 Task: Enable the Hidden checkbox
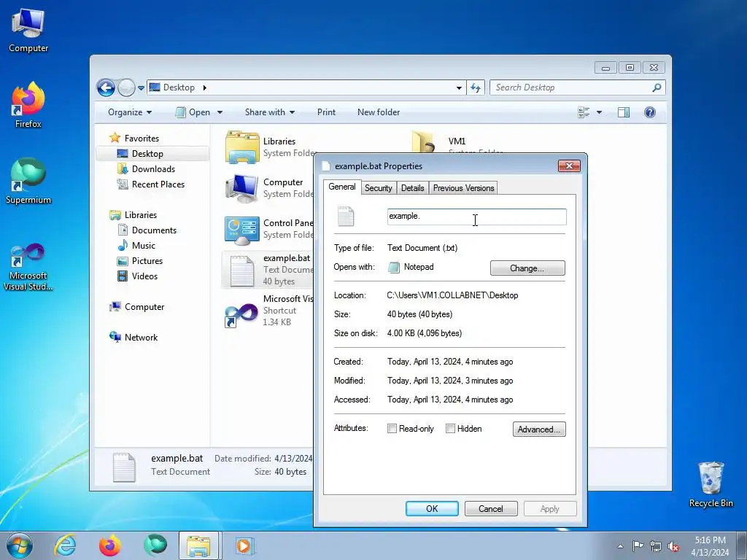pos(450,429)
